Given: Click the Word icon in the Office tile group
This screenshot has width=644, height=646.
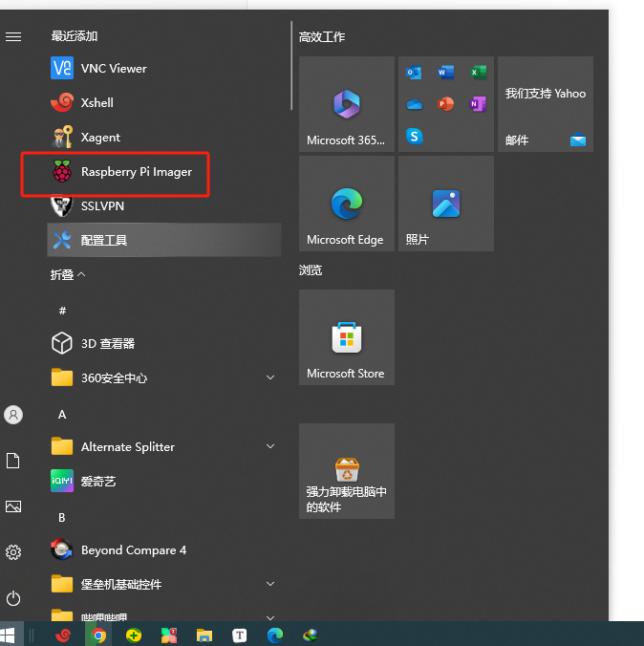Looking at the screenshot, I should tap(445, 73).
